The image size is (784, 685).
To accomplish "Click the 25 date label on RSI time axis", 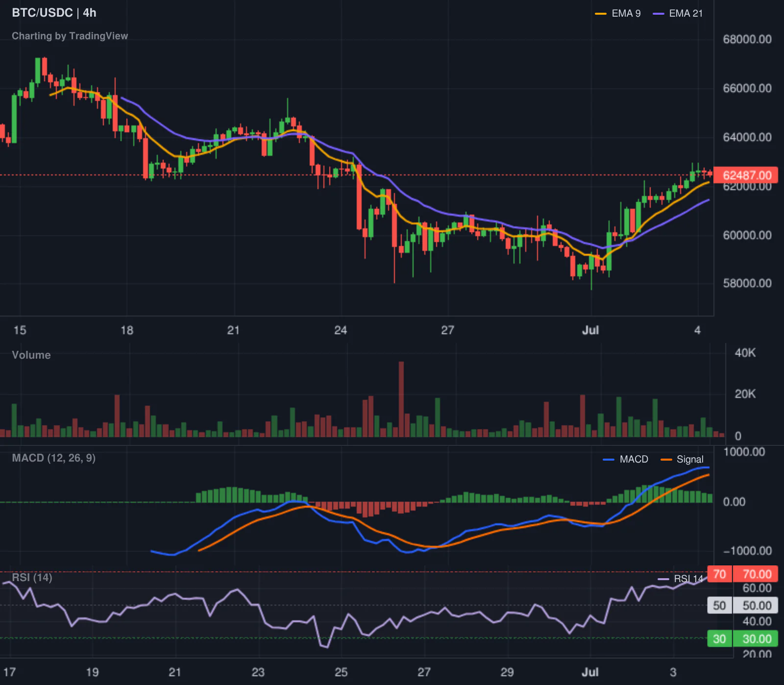I will tap(341, 672).
